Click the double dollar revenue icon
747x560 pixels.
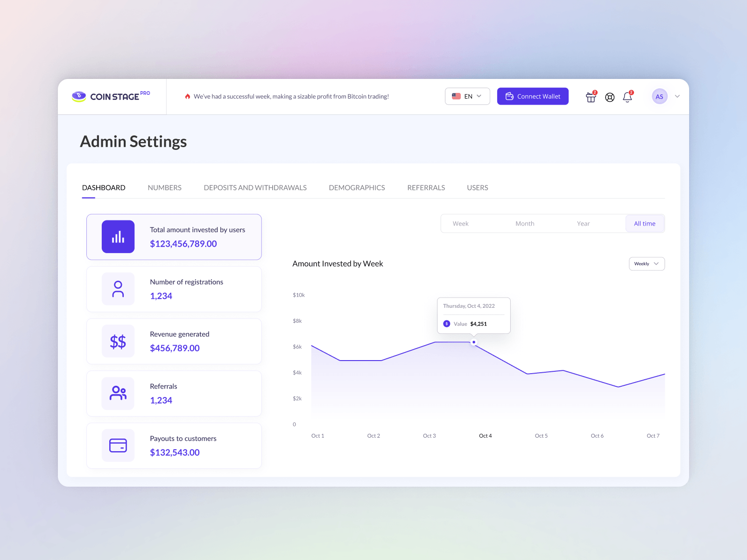tap(118, 341)
